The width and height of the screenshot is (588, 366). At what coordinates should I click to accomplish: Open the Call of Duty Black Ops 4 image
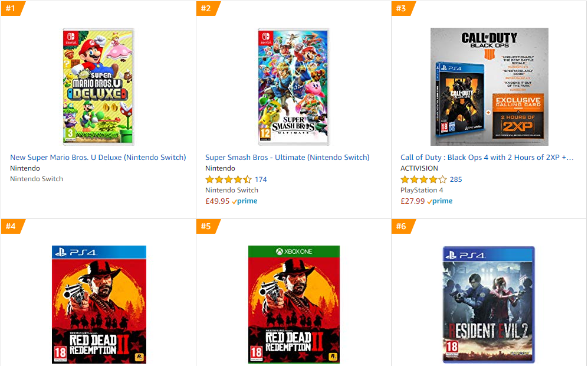490,87
